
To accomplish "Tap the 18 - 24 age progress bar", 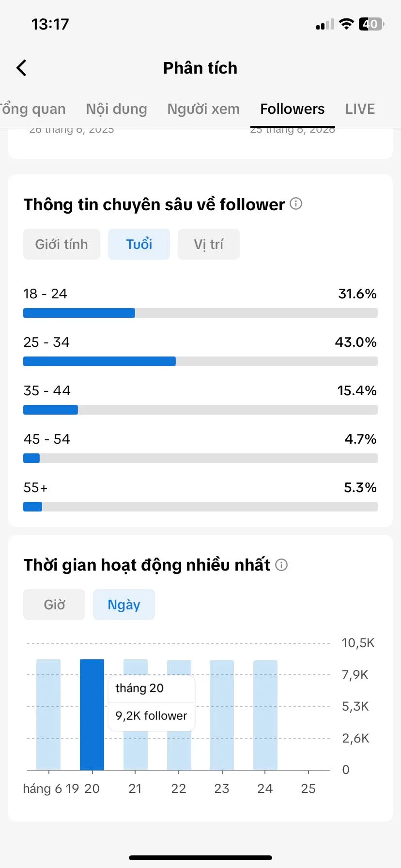I will (x=200, y=313).
